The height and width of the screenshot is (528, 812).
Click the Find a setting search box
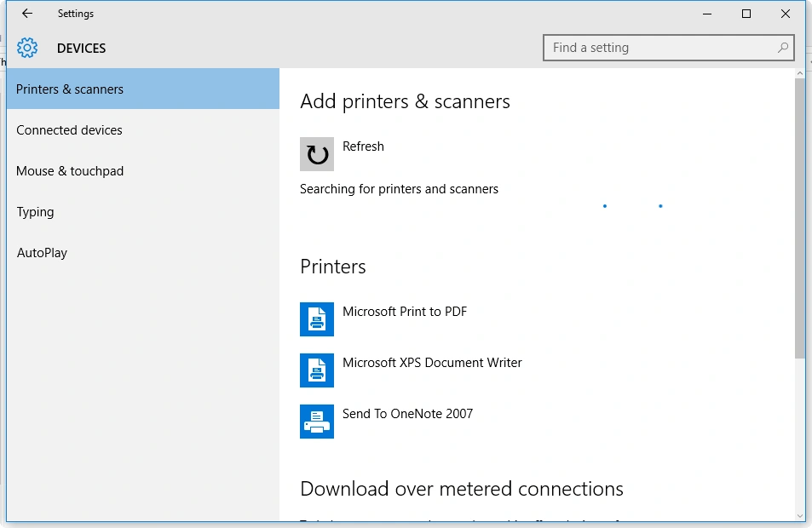669,48
